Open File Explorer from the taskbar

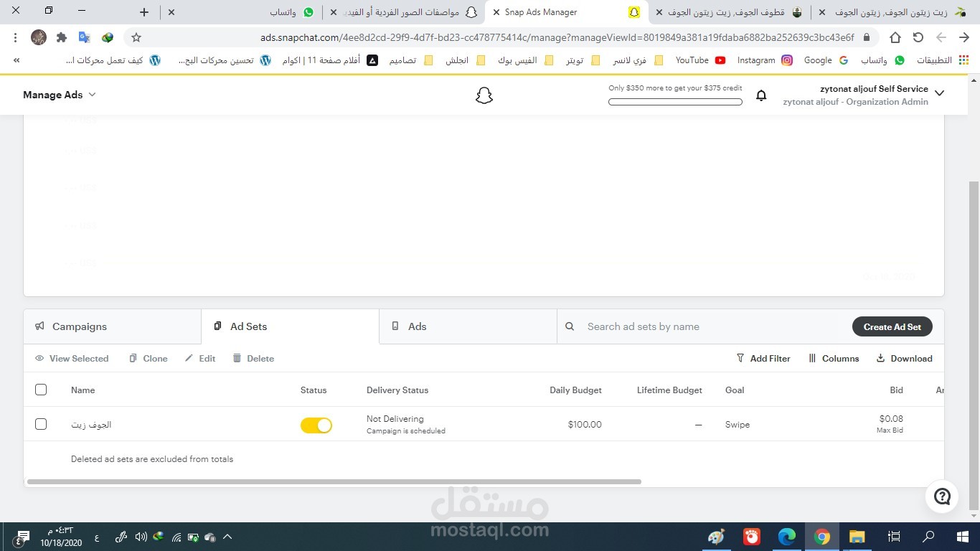[x=857, y=537]
